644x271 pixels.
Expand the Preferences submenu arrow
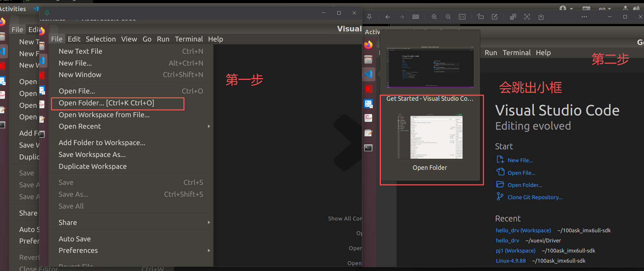(209, 250)
